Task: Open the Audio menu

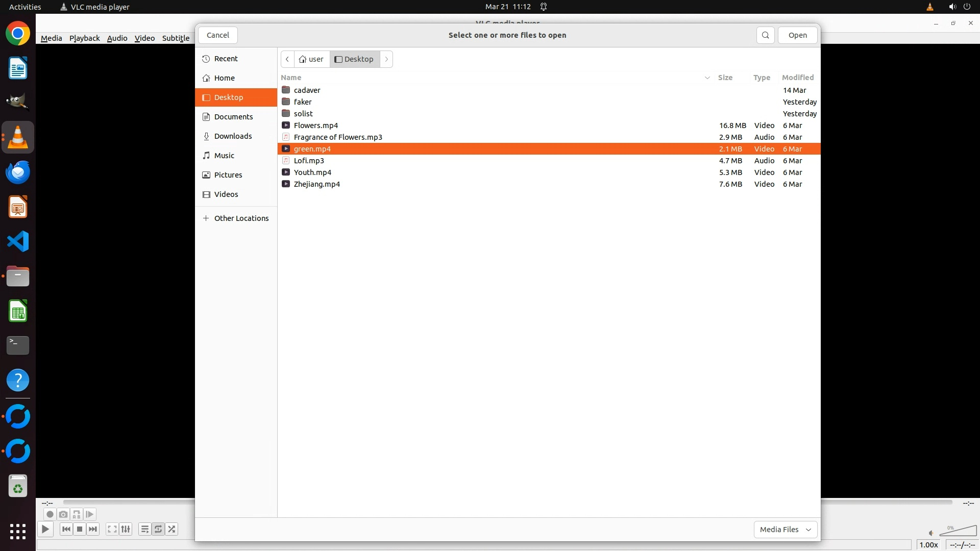Action: click(x=117, y=38)
